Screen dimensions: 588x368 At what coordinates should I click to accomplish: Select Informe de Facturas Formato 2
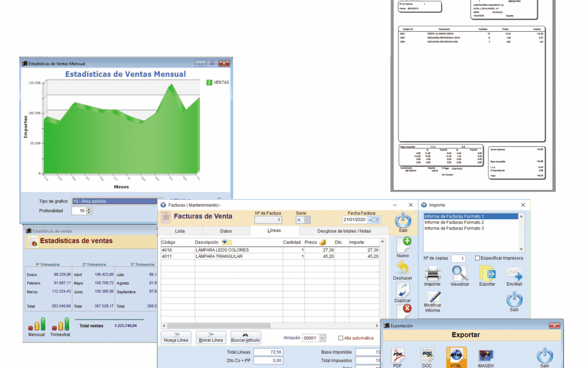(470, 222)
